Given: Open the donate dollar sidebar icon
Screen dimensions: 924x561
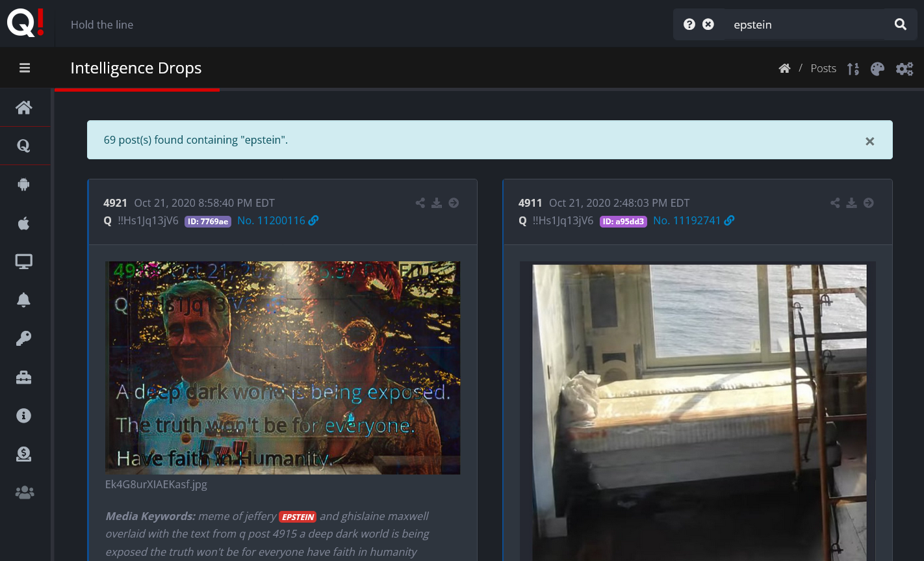Looking at the screenshot, I should pos(24,454).
